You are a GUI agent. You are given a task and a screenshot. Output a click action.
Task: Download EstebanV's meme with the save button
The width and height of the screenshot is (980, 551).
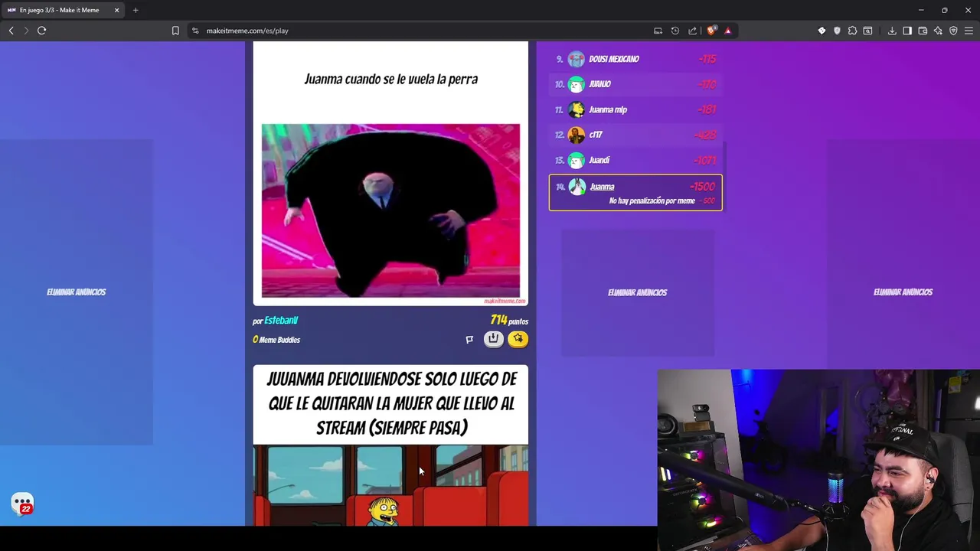[x=494, y=339]
